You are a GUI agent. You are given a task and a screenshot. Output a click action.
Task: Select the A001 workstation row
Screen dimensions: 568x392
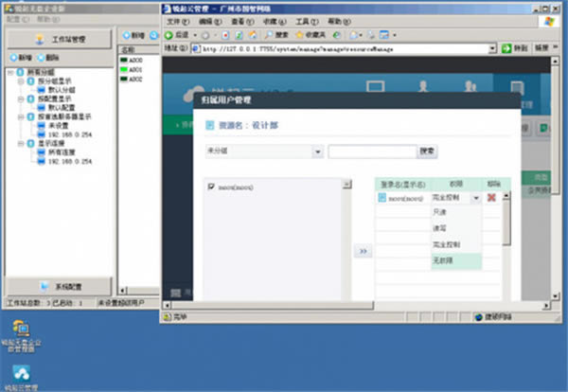pos(132,69)
